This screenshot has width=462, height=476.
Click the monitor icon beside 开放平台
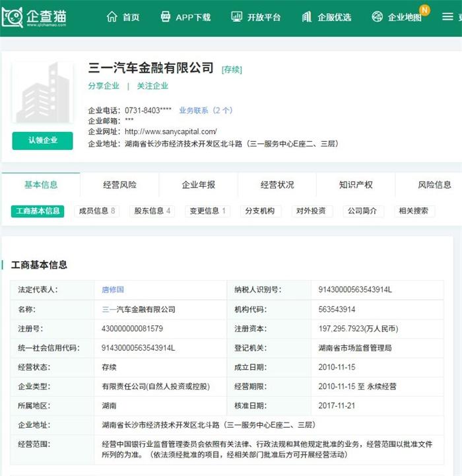click(236, 17)
